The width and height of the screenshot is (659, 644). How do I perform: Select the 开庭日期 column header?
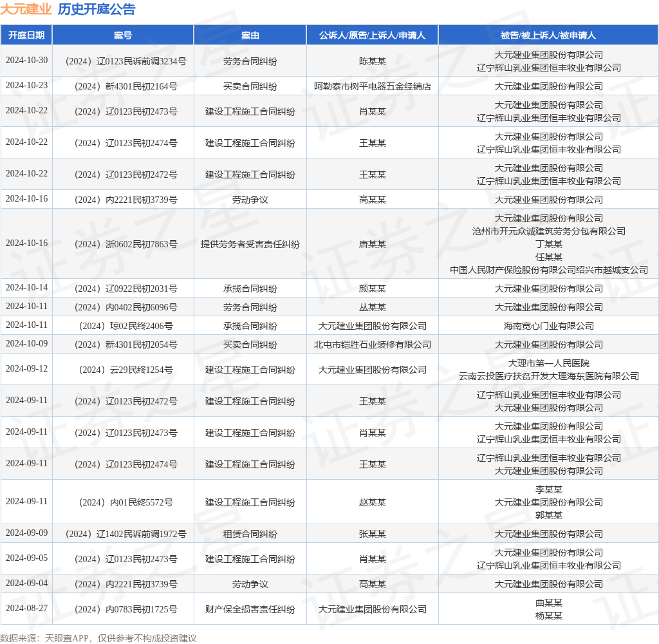click(26, 35)
